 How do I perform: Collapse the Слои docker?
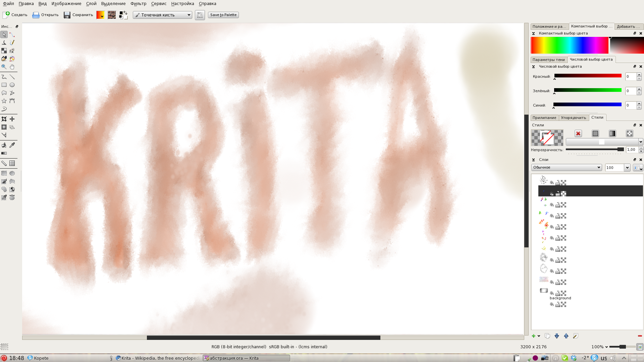[x=533, y=160]
